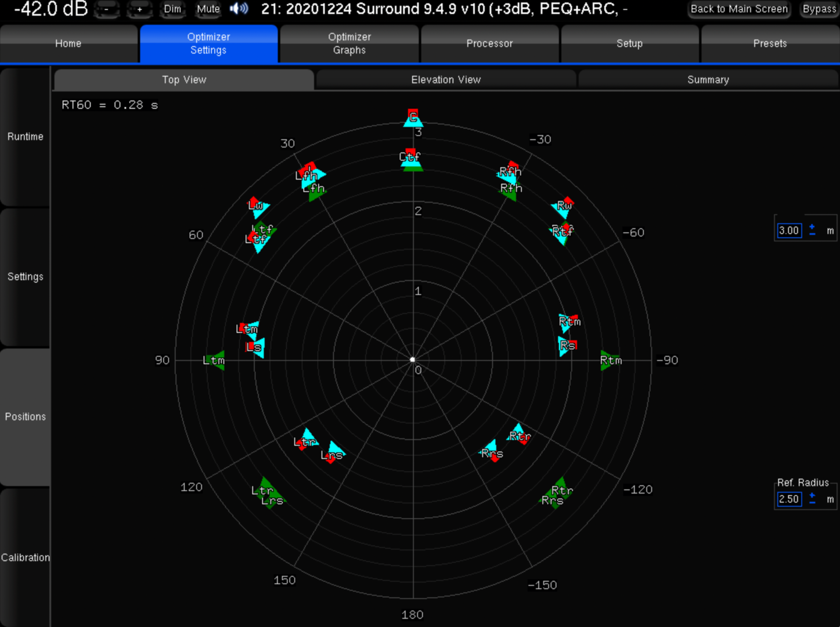Select the green Ltm marker at 90 degrees
The height and width of the screenshot is (627, 840).
click(x=215, y=361)
